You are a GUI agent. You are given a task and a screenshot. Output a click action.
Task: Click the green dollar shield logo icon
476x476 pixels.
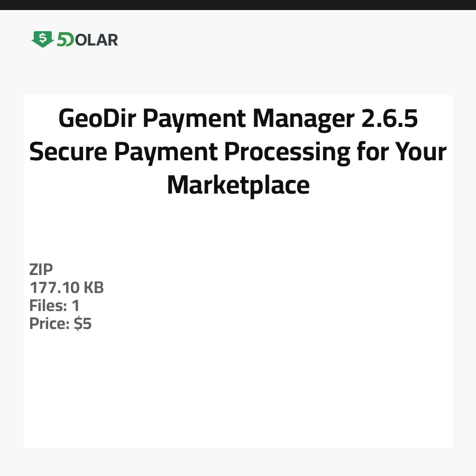coord(42,39)
